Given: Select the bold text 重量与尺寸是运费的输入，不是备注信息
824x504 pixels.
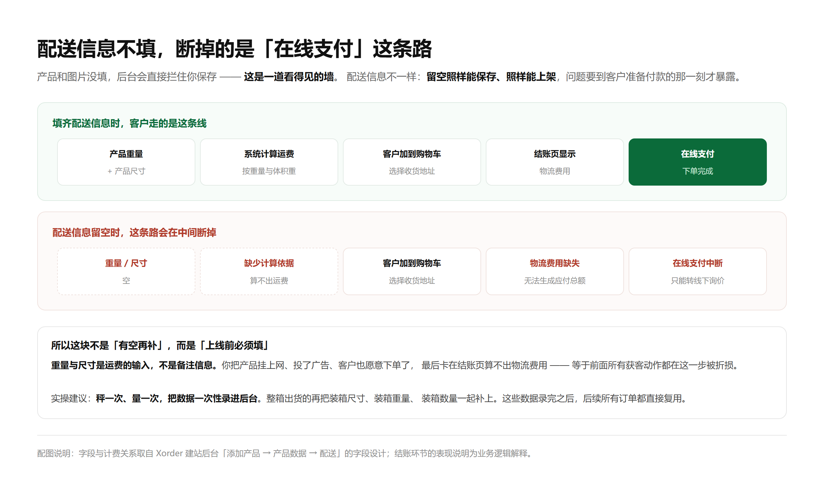Looking at the screenshot, I should coord(132,365).
